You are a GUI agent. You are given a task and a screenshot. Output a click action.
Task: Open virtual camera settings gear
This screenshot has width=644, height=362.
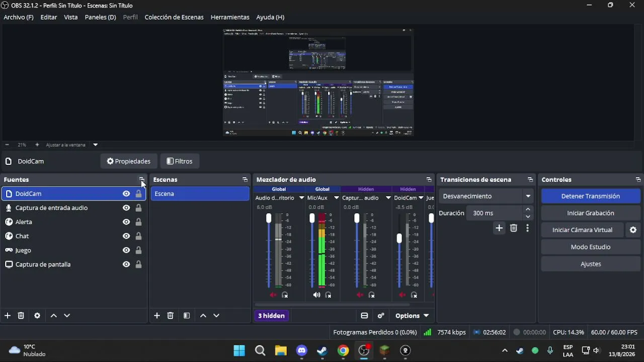click(x=633, y=230)
